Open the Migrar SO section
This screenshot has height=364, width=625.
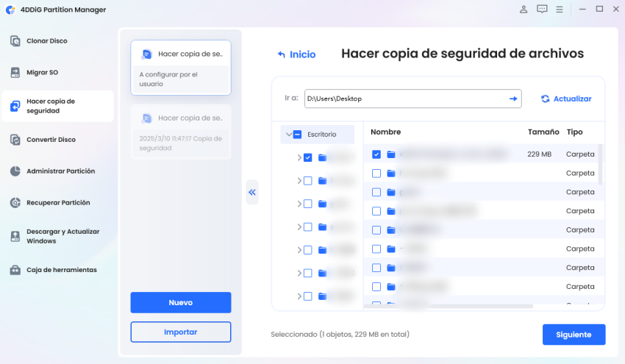[42, 72]
